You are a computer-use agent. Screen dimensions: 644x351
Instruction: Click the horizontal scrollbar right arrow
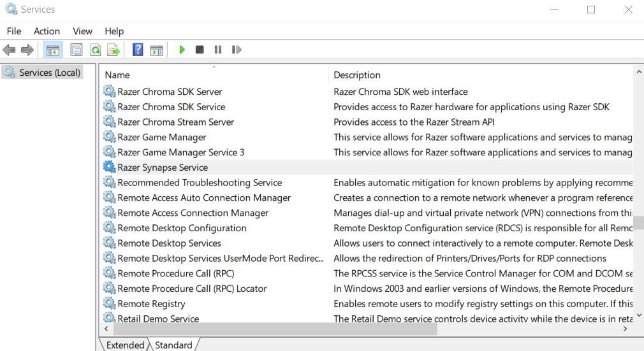coord(625,329)
